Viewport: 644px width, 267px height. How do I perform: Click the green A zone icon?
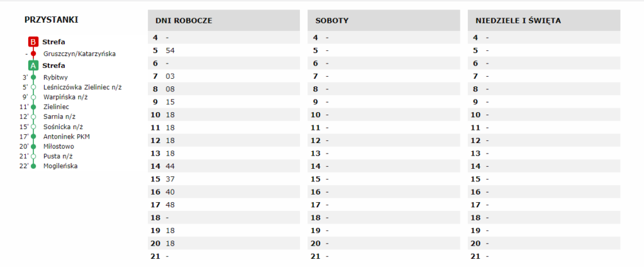click(33, 65)
